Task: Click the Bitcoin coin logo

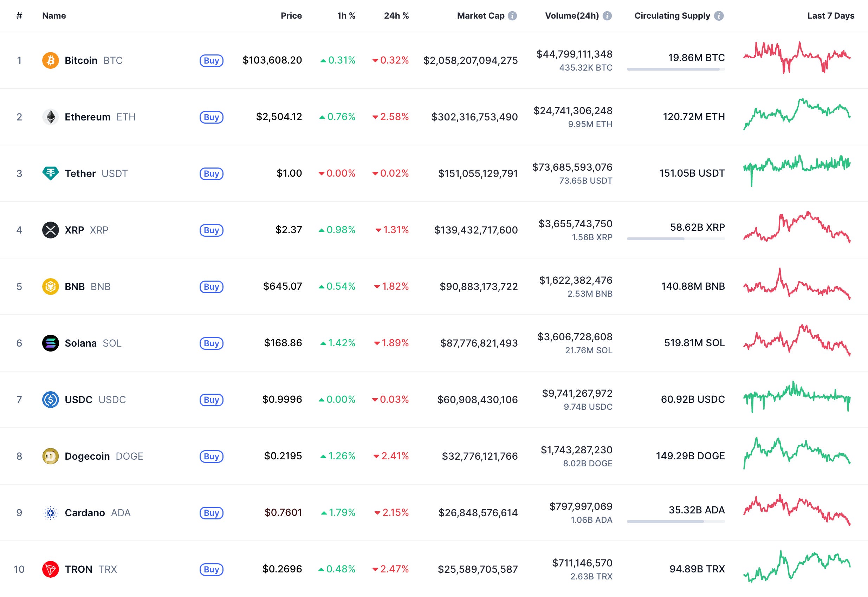Action: 51,60
